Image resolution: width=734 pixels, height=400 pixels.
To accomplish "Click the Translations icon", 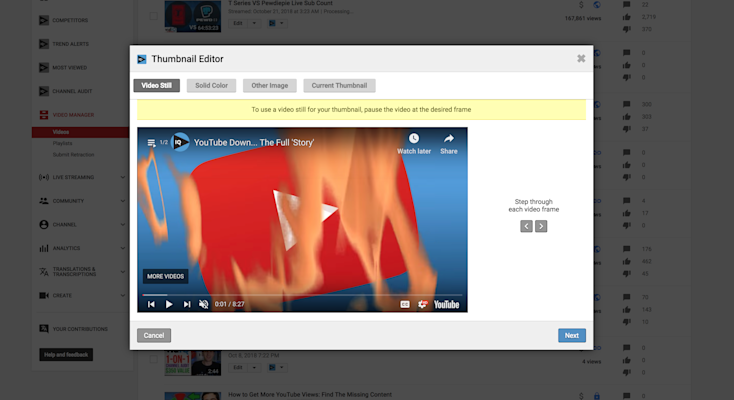I will [x=44, y=272].
